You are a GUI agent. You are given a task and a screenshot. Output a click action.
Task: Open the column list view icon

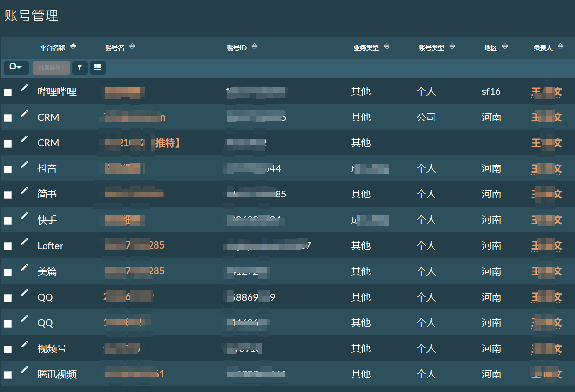click(98, 68)
